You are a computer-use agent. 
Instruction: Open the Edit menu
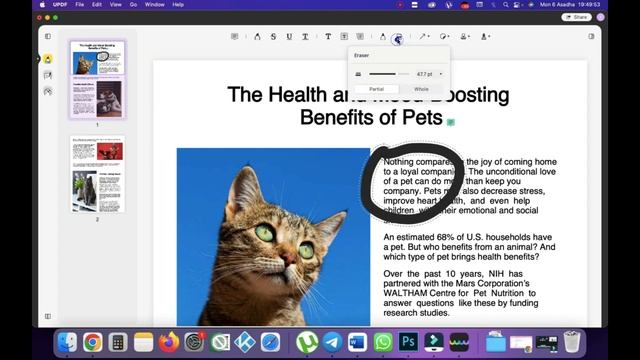point(97,4)
